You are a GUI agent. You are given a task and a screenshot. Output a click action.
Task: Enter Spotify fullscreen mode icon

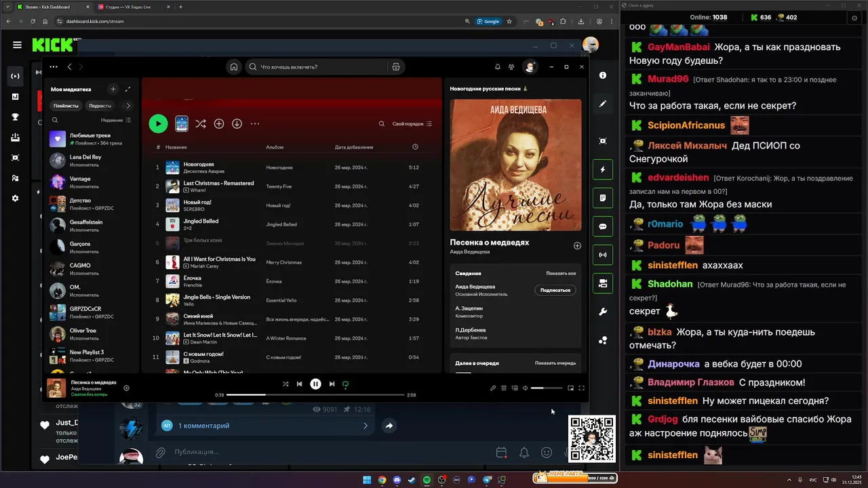[581, 388]
